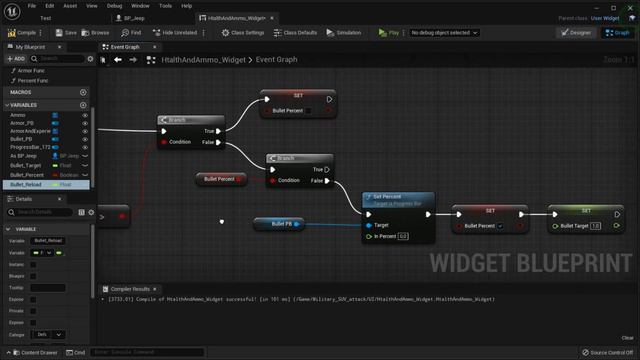Click Source Control Off status
Screen dimensions: 640x360
click(x=607, y=353)
